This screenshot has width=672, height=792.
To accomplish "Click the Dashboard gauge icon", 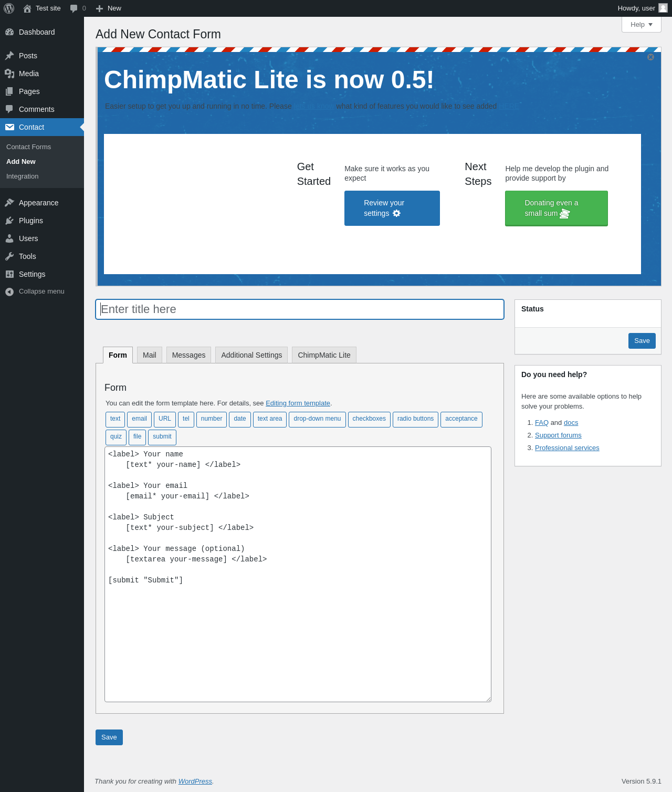I will point(9,32).
